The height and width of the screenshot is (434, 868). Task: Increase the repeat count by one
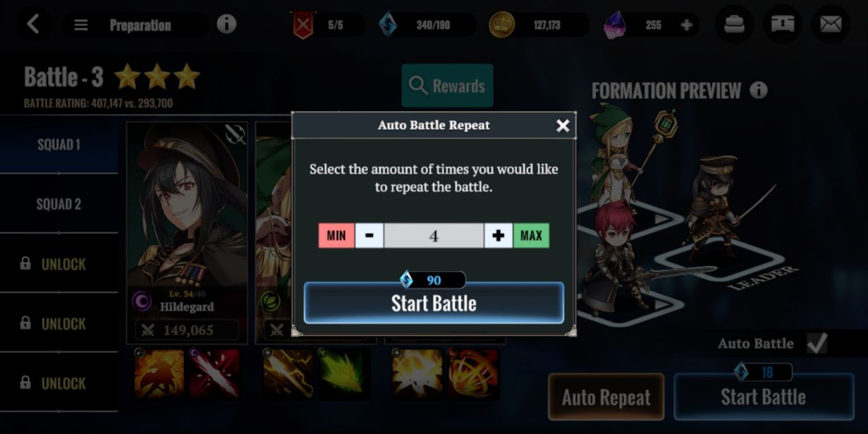click(x=498, y=235)
